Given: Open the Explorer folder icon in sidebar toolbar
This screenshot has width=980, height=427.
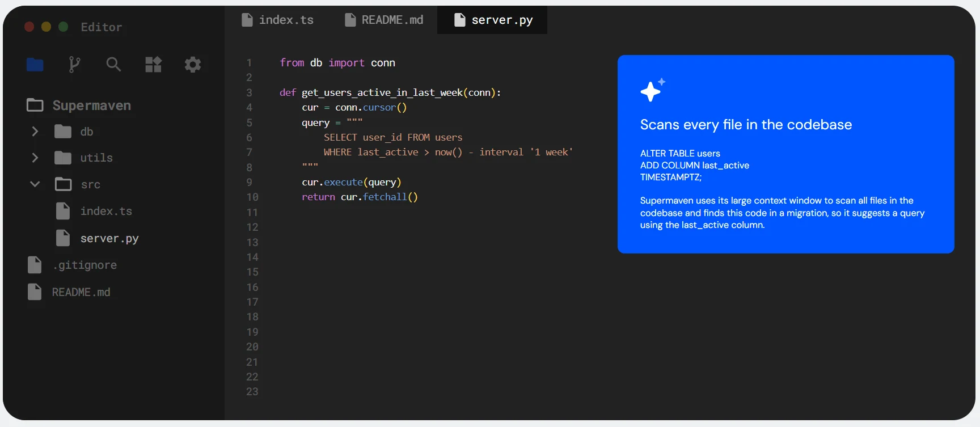Looking at the screenshot, I should click(35, 65).
